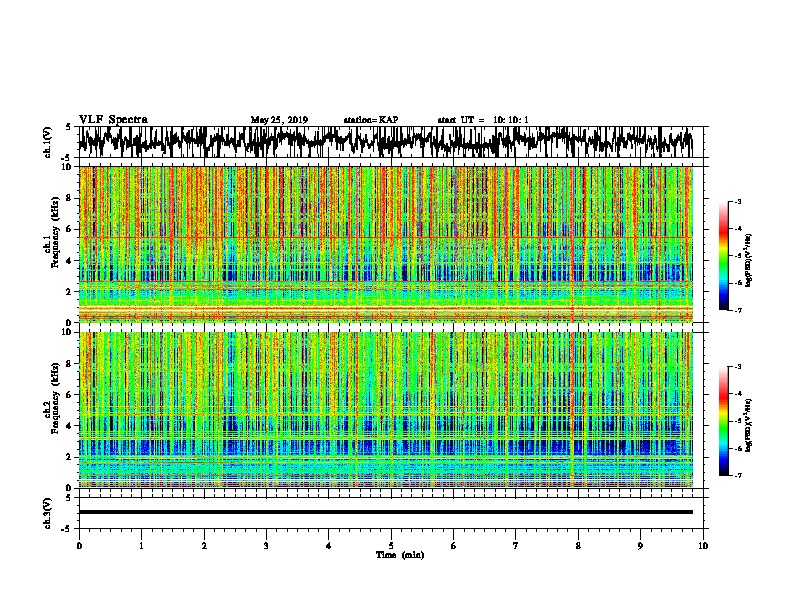Image resolution: width=792 pixels, height=612 pixels.
Task: Click the ch.1(V) waveform panel
Action: (391, 142)
